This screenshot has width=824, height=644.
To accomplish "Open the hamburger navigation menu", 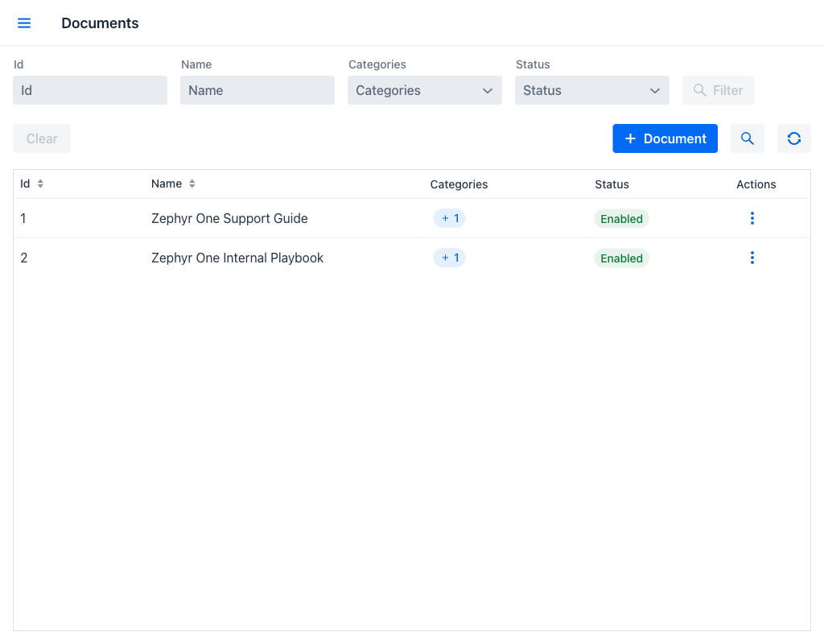I will [24, 23].
